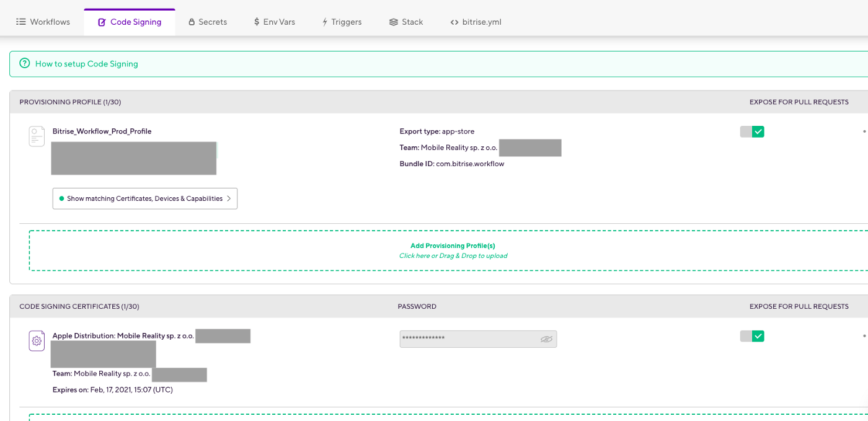The height and width of the screenshot is (421, 868).
Task: Click the Secrets lock icon
Action: (192, 22)
